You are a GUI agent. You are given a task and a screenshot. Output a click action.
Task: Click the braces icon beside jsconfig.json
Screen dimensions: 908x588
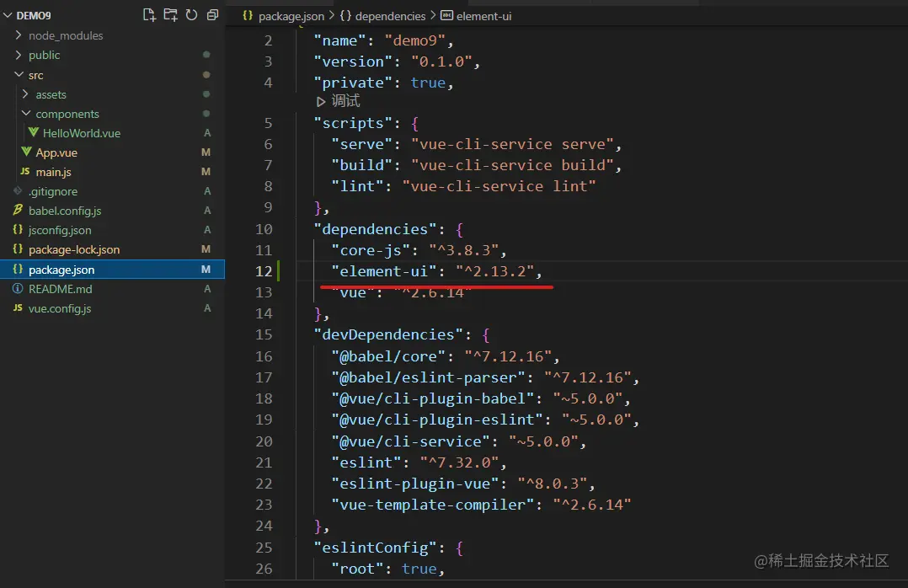click(18, 229)
